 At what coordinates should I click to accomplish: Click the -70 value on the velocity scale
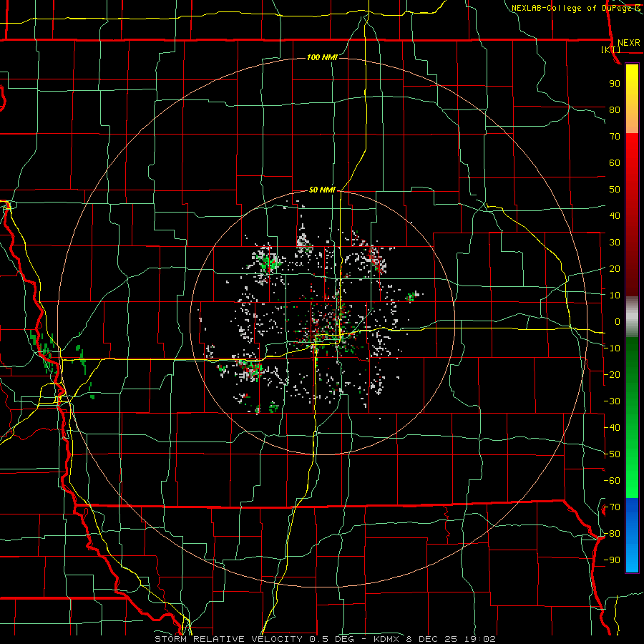[612, 507]
